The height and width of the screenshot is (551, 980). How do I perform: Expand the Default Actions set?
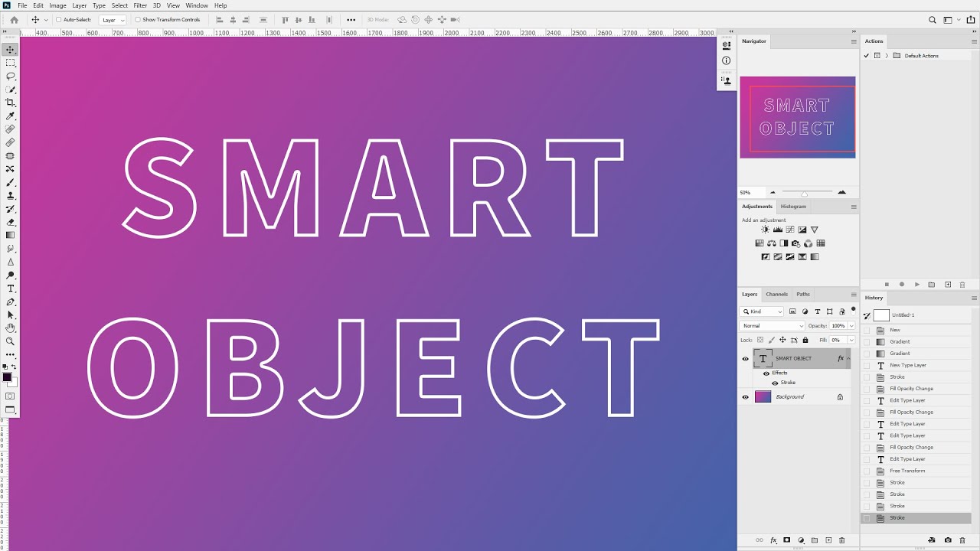(x=887, y=56)
